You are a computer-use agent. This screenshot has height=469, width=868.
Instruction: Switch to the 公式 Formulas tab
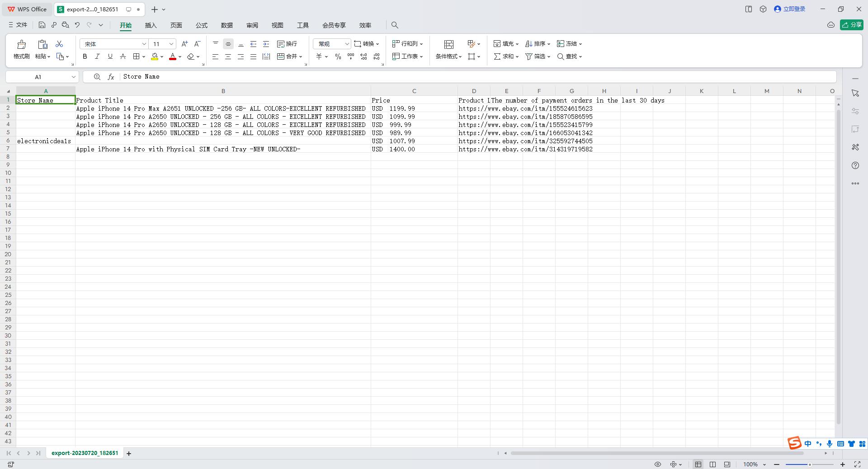pyautogui.click(x=201, y=25)
